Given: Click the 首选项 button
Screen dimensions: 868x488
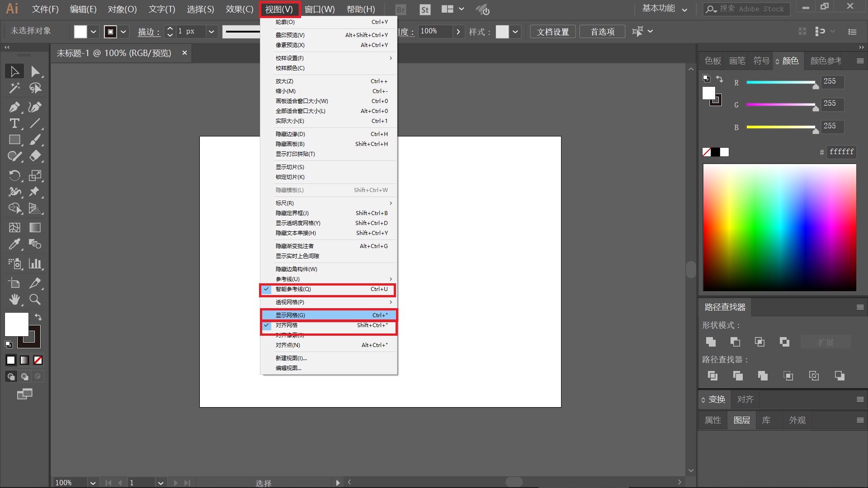Looking at the screenshot, I should [602, 32].
